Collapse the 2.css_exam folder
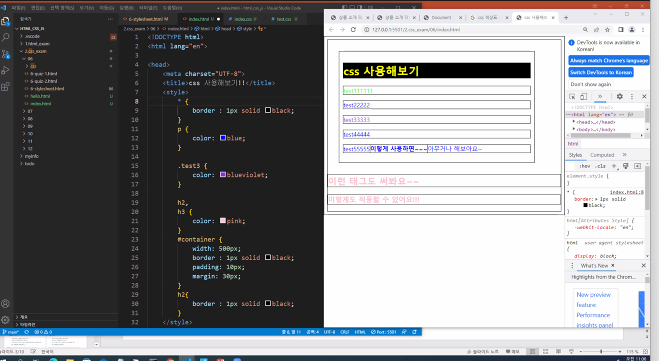659x361 pixels. 21,51
